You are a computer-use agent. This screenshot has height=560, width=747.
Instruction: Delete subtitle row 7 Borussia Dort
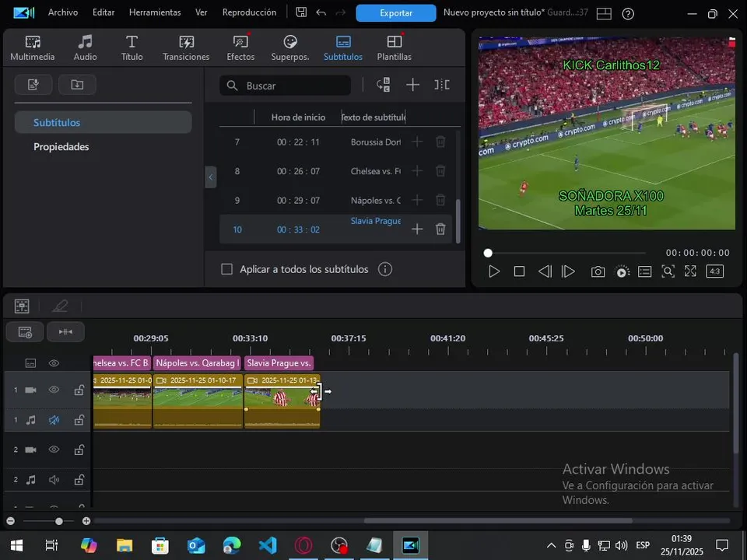click(440, 142)
